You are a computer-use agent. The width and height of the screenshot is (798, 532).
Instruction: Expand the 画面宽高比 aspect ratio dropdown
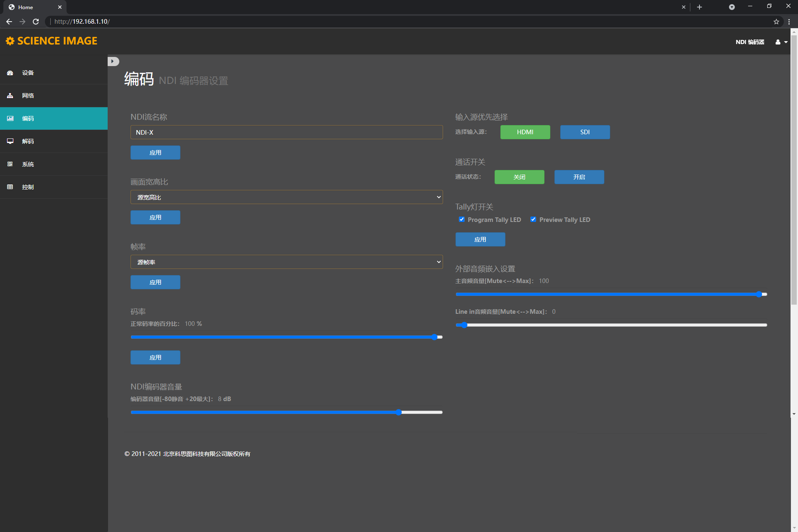click(286, 197)
